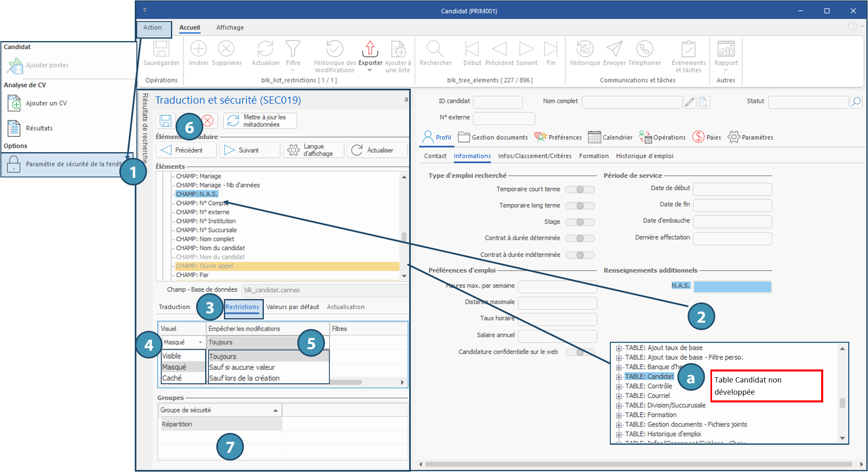Open the Rapport icon
This screenshot has width=868, height=472.
click(x=726, y=49)
